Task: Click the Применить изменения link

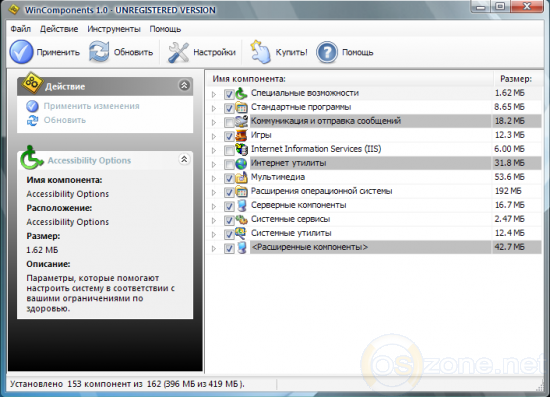Action: (92, 106)
